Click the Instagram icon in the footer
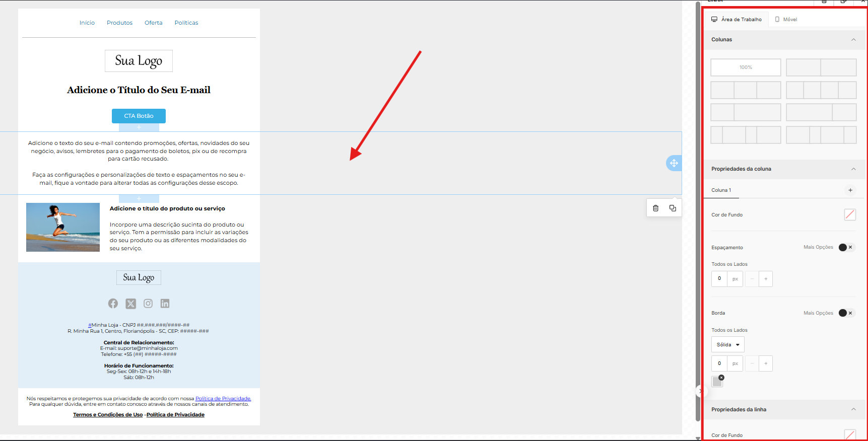 pyautogui.click(x=148, y=304)
